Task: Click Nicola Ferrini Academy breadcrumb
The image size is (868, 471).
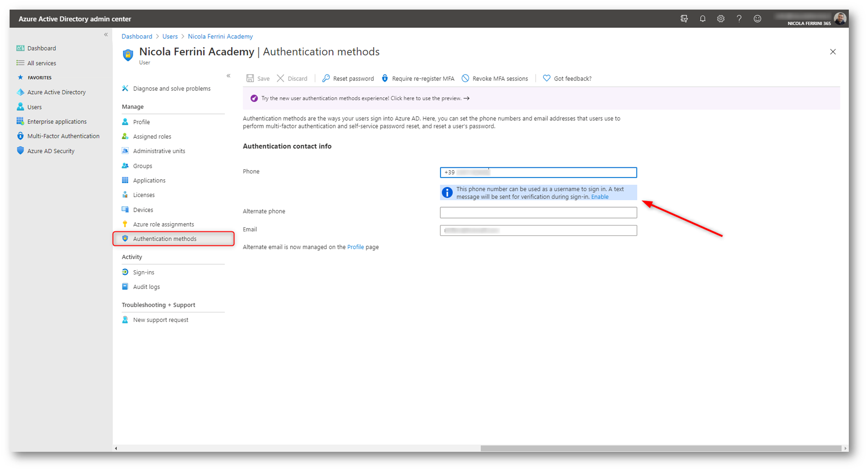Action: pyautogui.click(x=220, y=37)
